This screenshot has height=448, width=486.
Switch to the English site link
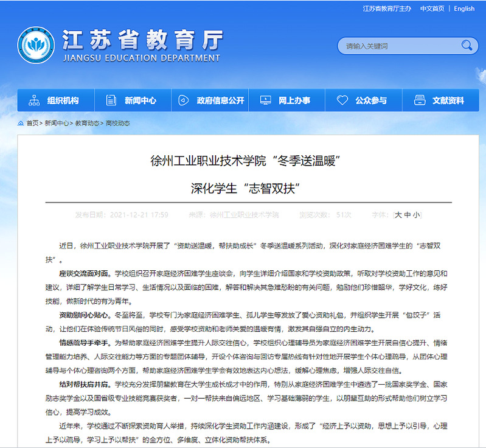pos(464,9)
